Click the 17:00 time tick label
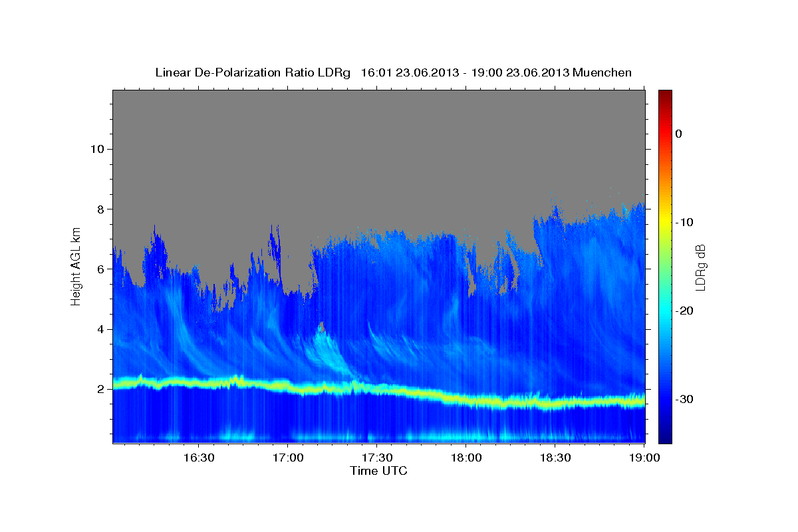This screenshot has width=798, height=532. click(287, 458)
